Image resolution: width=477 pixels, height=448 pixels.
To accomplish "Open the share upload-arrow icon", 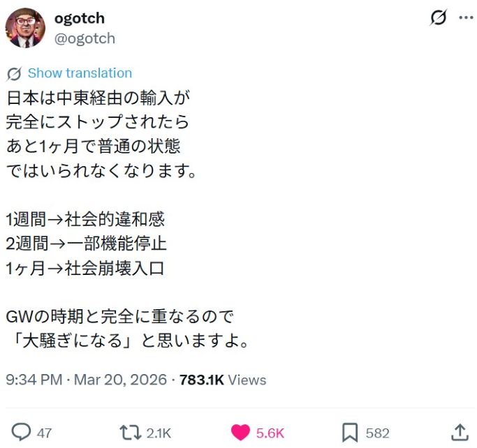I will point(460,432).
